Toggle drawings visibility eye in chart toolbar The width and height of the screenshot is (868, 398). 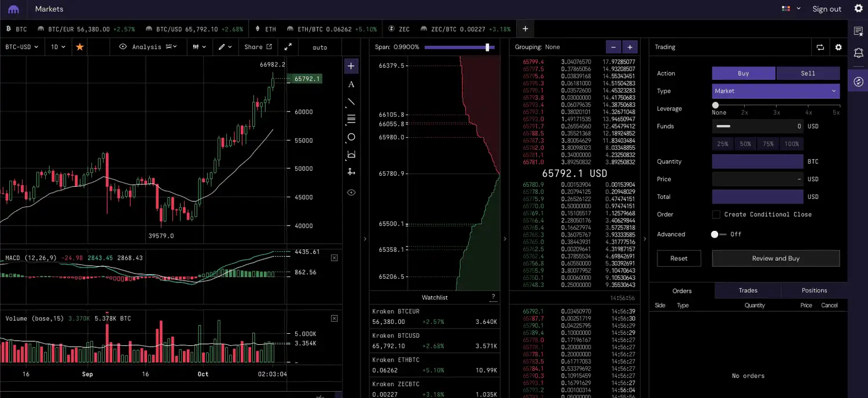click(x=351, y=193)
